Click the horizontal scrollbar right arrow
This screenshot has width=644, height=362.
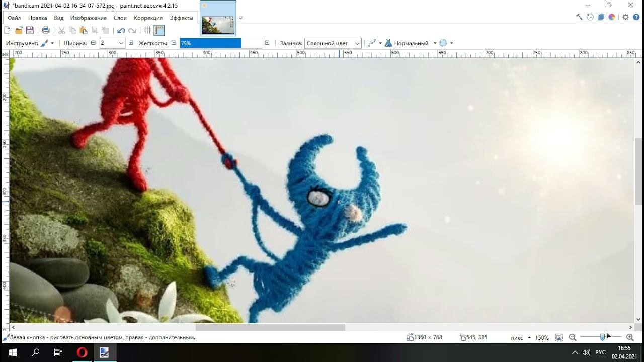point(631,327)
